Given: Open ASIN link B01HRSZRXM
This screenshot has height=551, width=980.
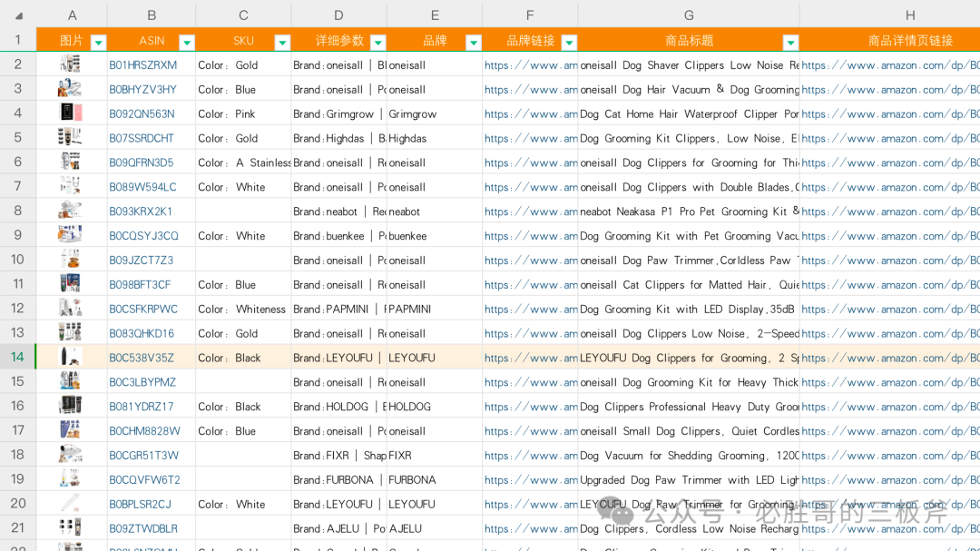Looking at the screenshot, I should click(143, 65).
